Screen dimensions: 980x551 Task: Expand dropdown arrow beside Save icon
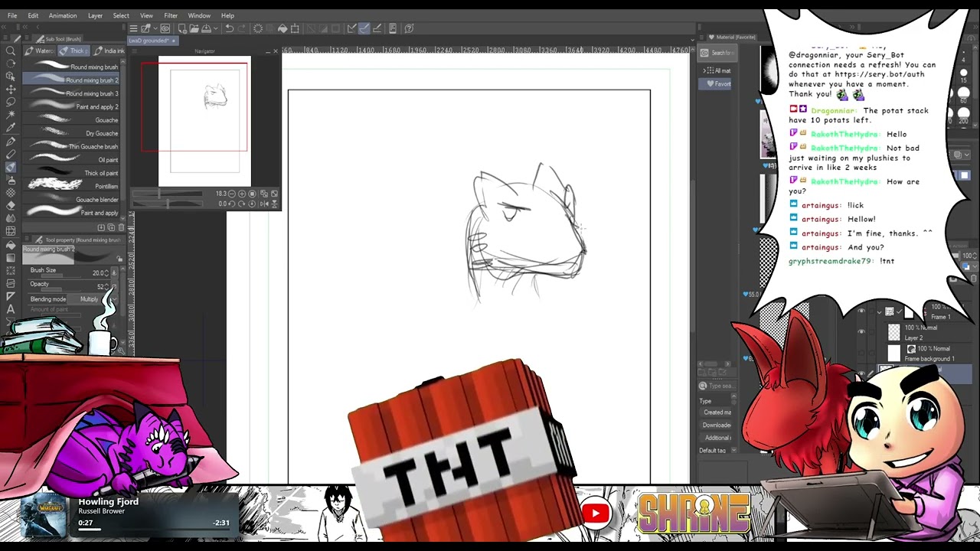tap(216, 28)
